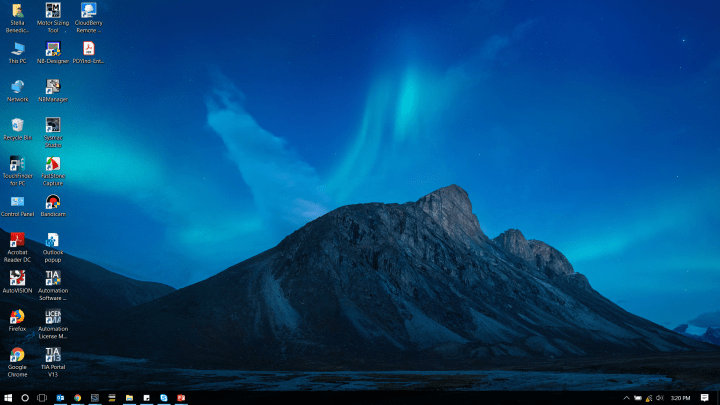Select the Motor Sizing Tool icon

(x=53, y=11)
